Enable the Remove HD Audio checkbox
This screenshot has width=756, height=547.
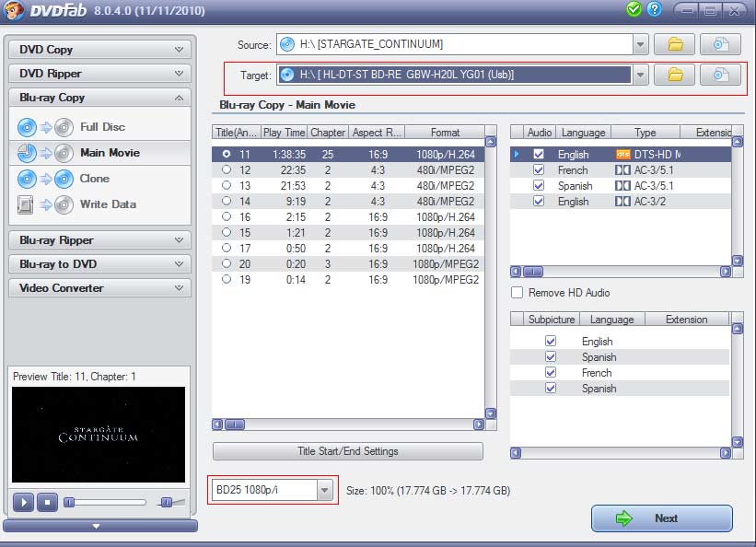(517, 292)
